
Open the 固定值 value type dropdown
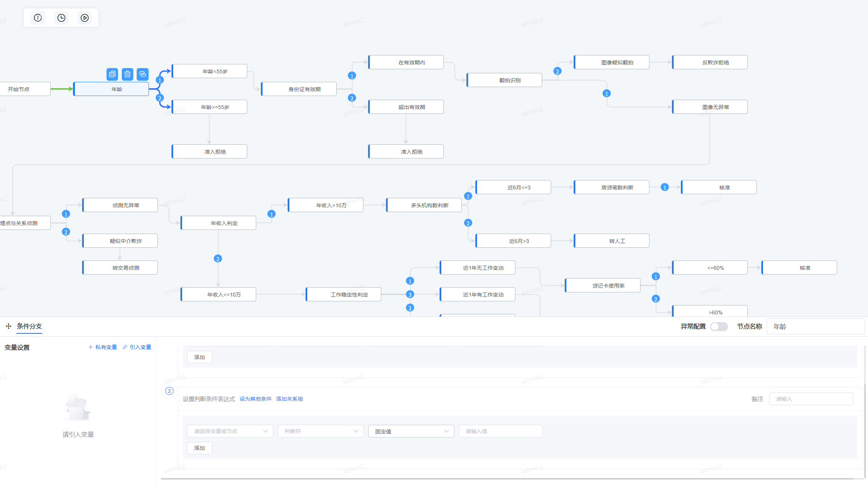411,431
